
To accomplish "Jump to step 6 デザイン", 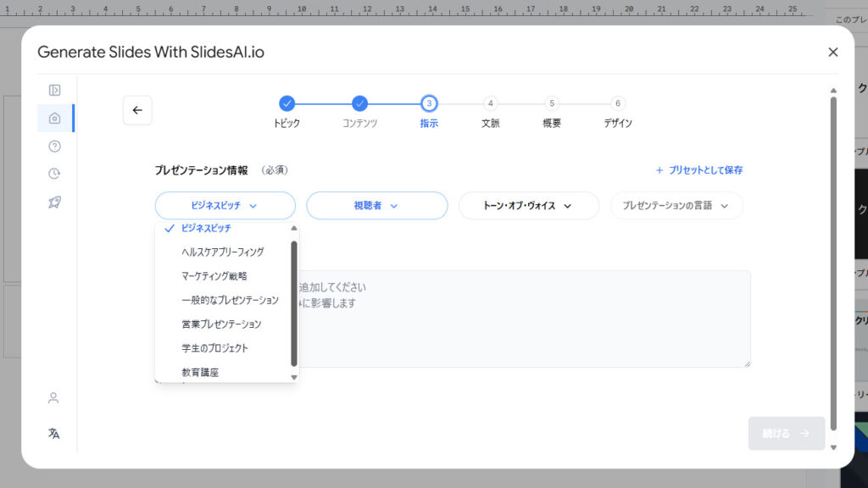I will point(618,111).
